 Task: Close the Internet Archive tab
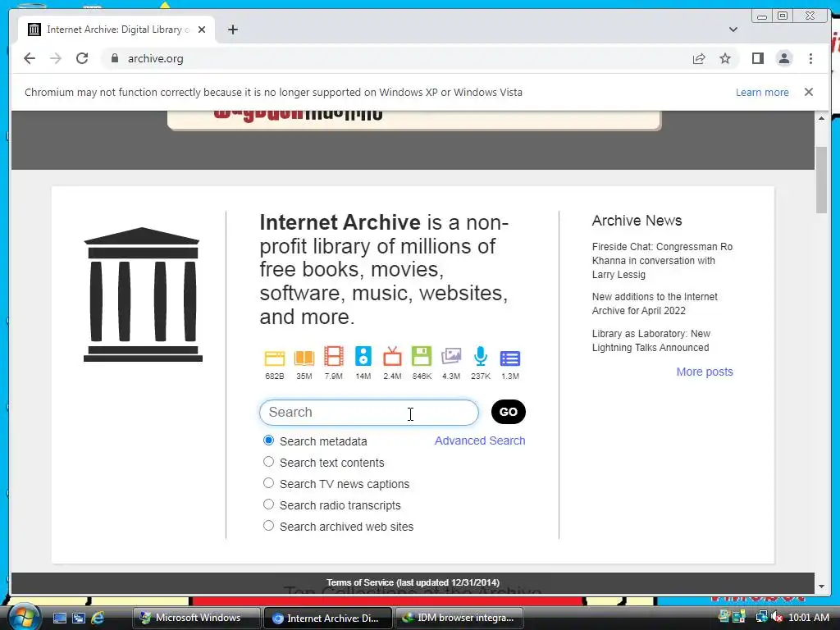(202, 30)
